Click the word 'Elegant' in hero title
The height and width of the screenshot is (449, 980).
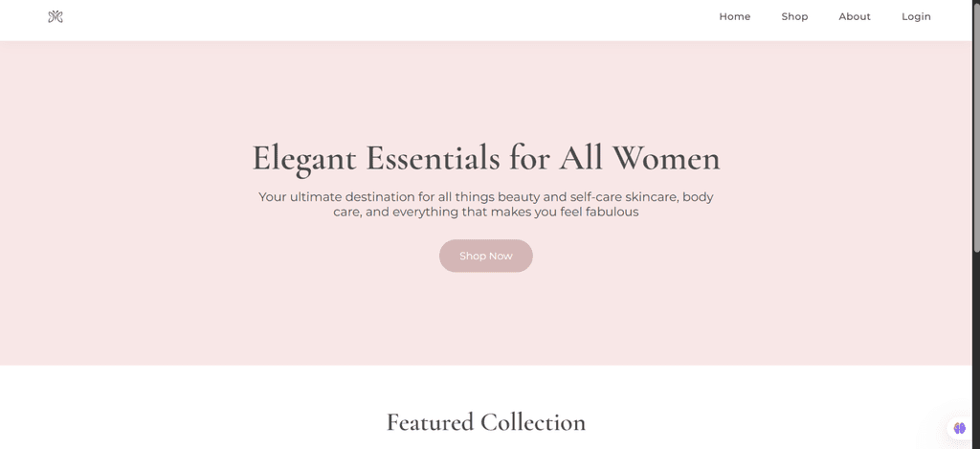click(x=303, y=159)
